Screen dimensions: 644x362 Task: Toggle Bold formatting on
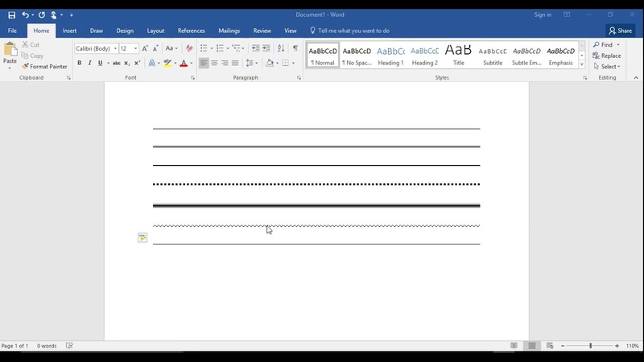pos(79,63)
